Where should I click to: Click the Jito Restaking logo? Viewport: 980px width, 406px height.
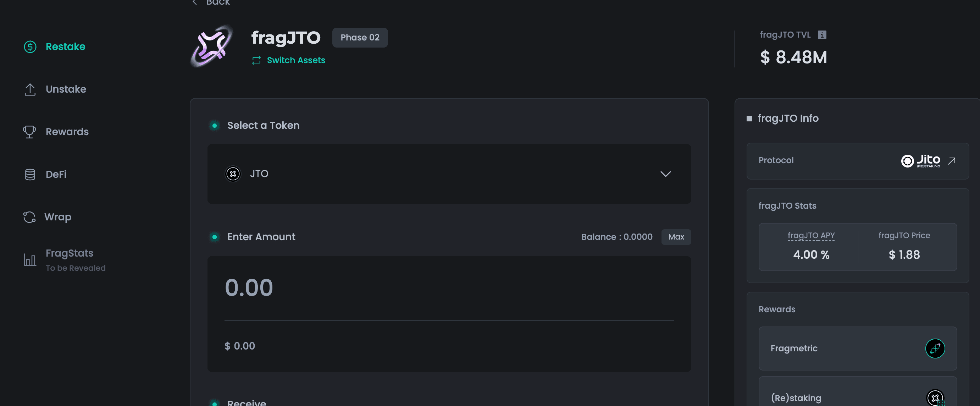pyautogui.click(x=921, y=160)
